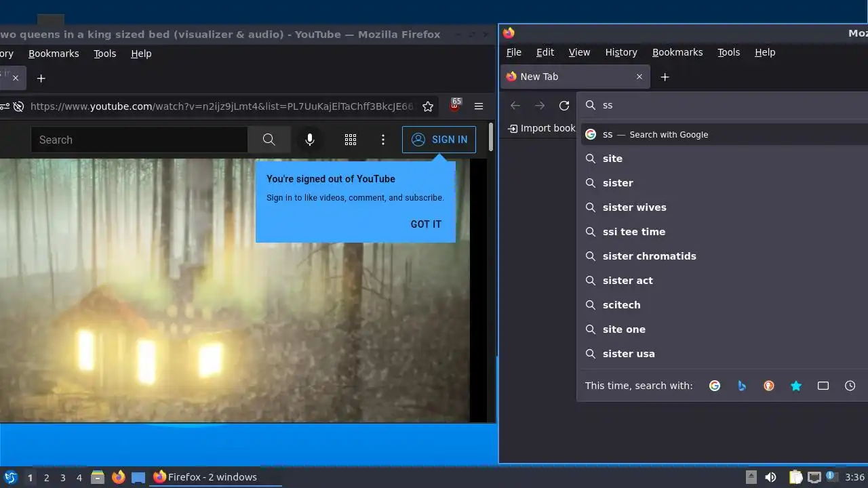This screenshot has height=488, width=868.
Task: Switch to workspace 2 in taskbar
Action: point(46,478)
